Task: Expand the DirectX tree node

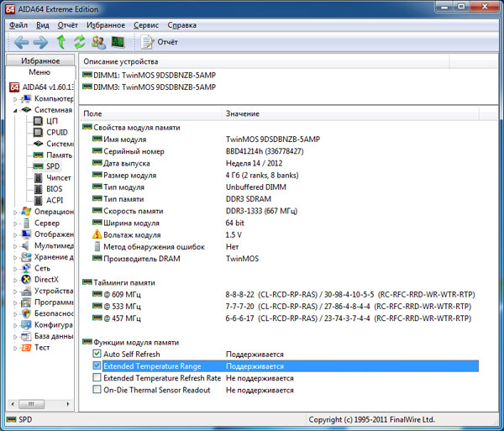Action: tap(15, 280)
